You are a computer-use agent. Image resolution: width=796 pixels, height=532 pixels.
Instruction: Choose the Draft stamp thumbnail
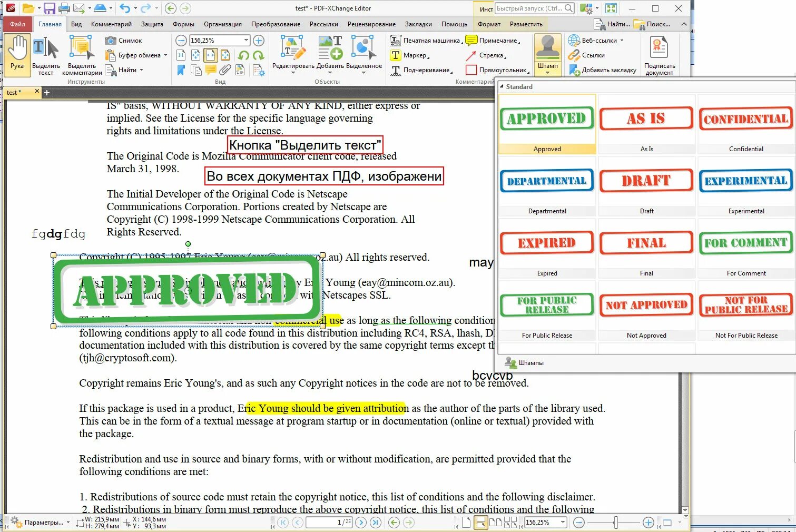coord(646,186)
